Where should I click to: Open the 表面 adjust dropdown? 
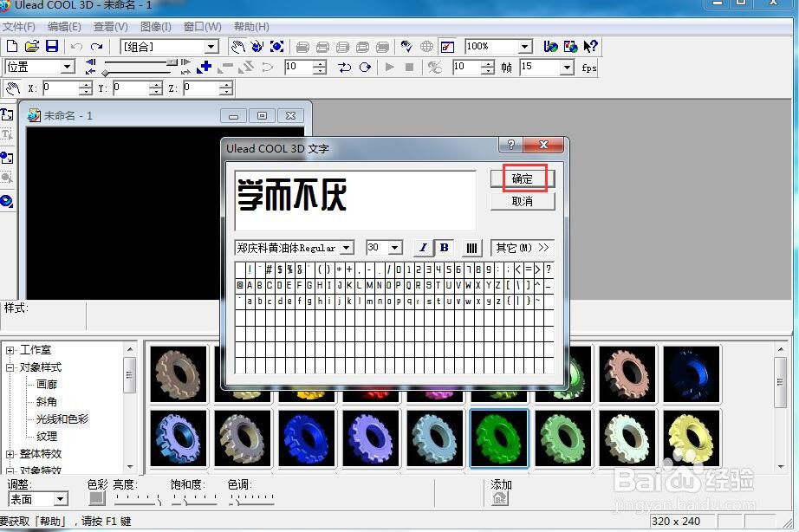(x=62, y=499)
